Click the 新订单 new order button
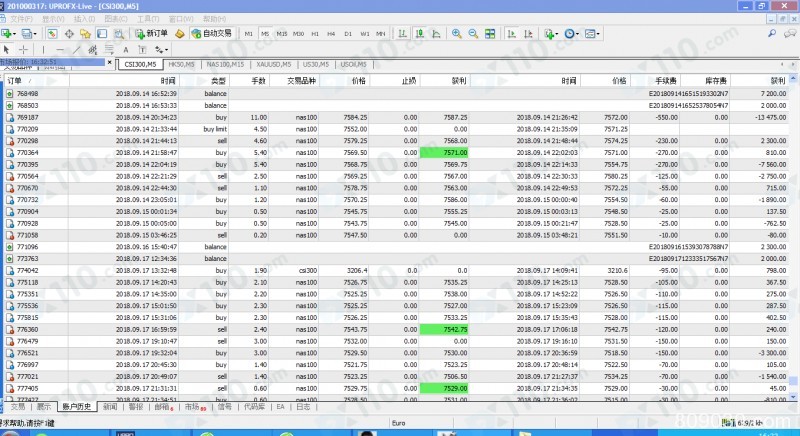The width and height of the screenshot is (800, 436). [152, 34]
